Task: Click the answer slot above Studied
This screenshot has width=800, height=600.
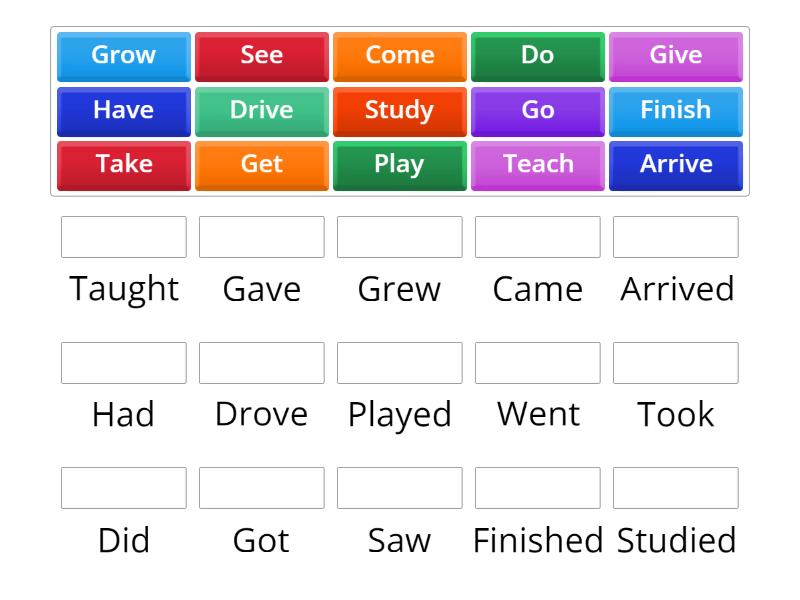Action: click(675, 488)
